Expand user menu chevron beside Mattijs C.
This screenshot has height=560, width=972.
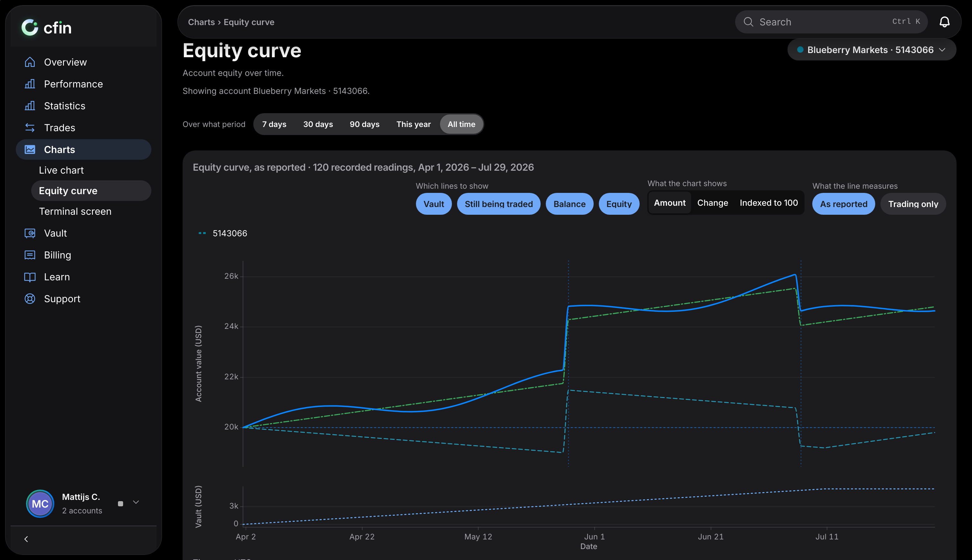(136, 502)
